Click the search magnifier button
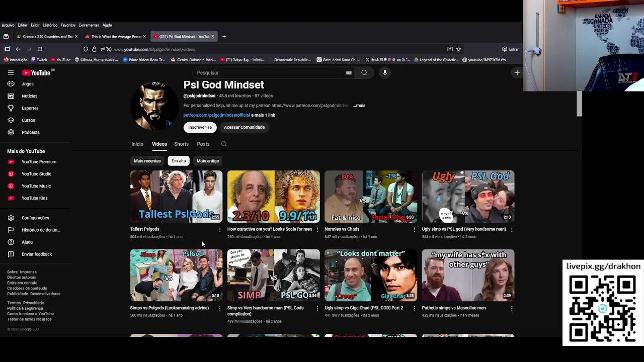 364,73
